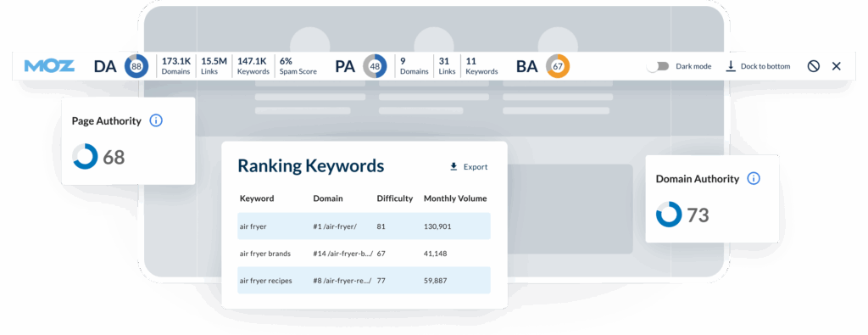The image size is (868, 335).
Task: Click Dock to bottom
Action: point(758,66)
